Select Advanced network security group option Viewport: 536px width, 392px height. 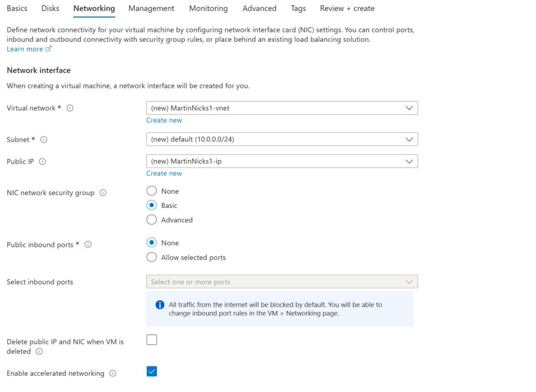click(152, 220)
